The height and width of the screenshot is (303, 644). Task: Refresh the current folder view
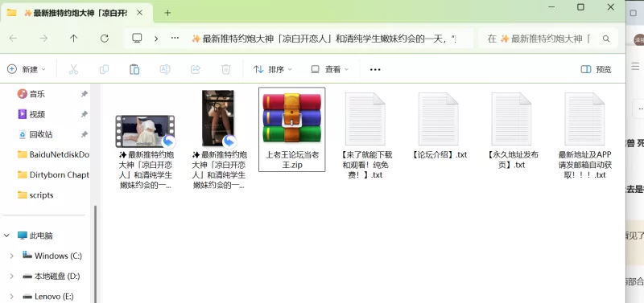coord(105,39)
